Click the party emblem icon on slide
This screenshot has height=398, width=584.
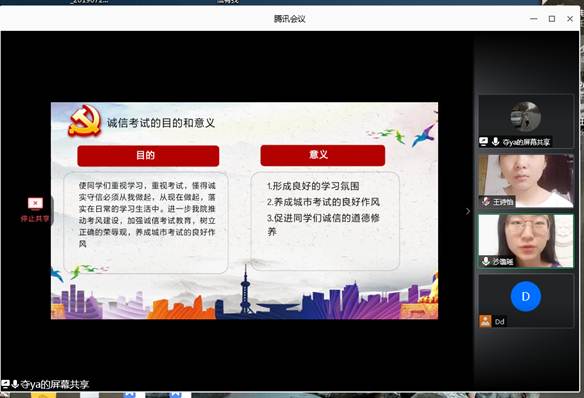[85, 120]
